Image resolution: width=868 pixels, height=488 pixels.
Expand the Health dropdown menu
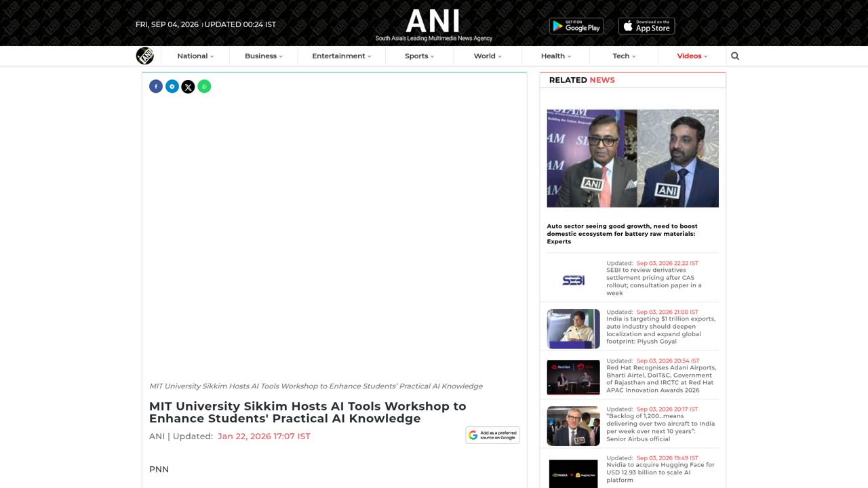tap(556, 56)
